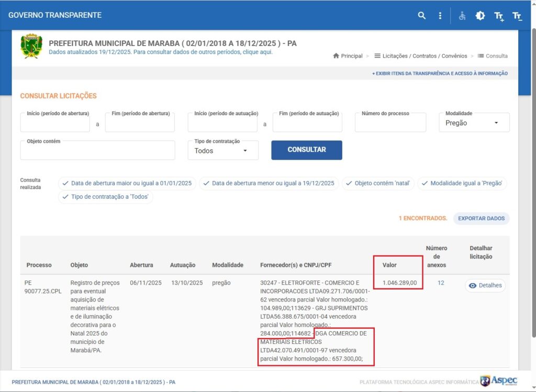Open the 12 attachments link
Viewport: 536px width, 392px height.
pyautogui.click(x=441, y=283)
